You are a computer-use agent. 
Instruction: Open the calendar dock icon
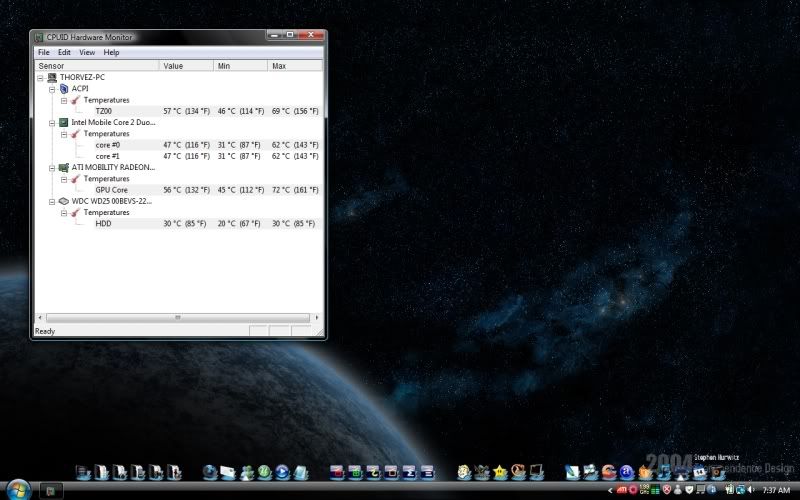pos(699,472)
